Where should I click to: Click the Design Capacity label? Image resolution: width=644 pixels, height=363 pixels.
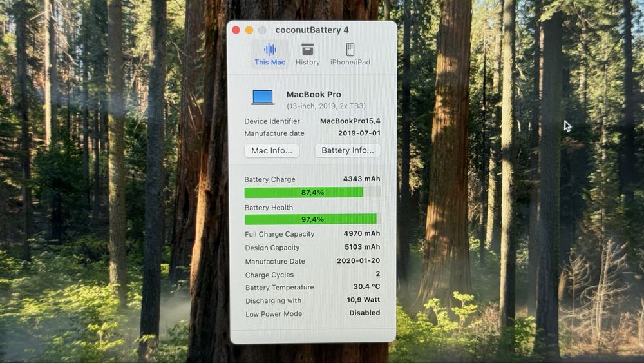(272, 248)
